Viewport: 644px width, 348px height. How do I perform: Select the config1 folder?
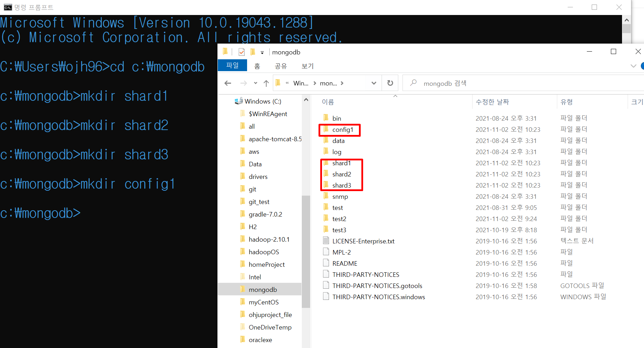click(x=343, y=130)
